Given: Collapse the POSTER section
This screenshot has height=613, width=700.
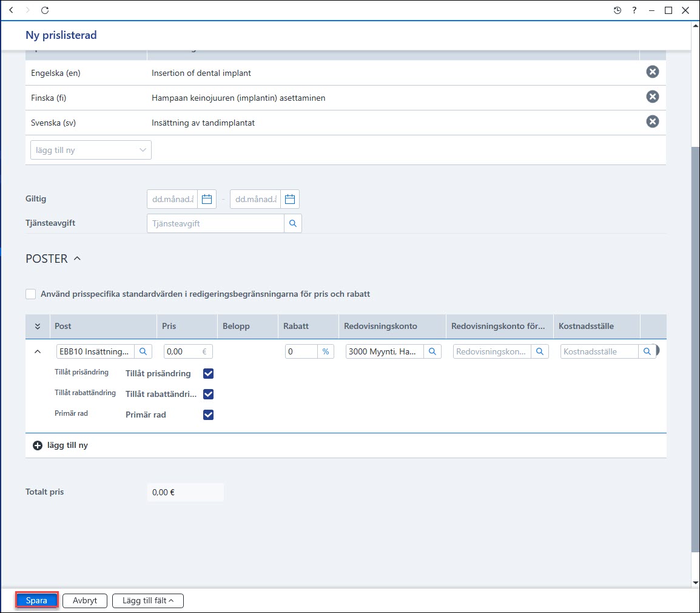Looking at the screenshot, I should (x=77, y=259).
